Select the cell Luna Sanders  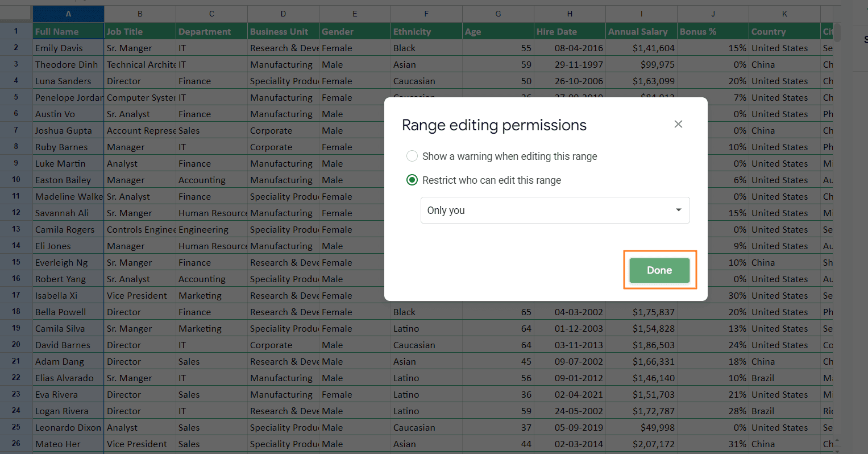(x=68, y=81)
